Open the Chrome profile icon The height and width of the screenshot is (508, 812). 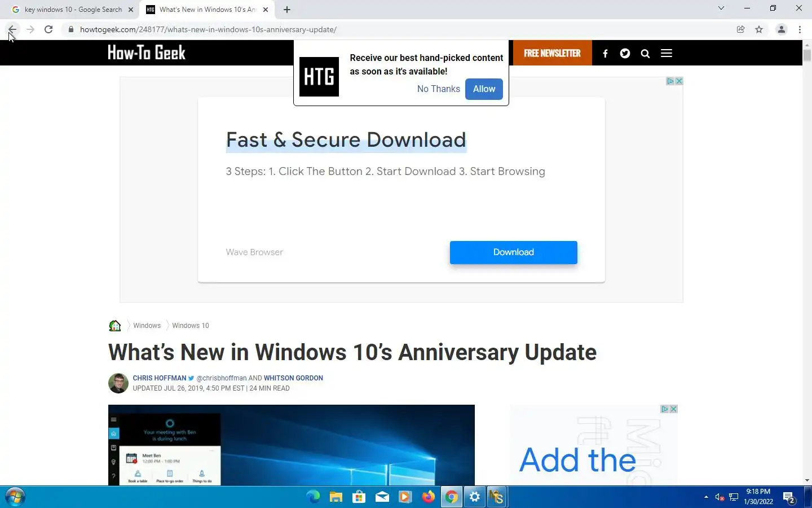782,29
